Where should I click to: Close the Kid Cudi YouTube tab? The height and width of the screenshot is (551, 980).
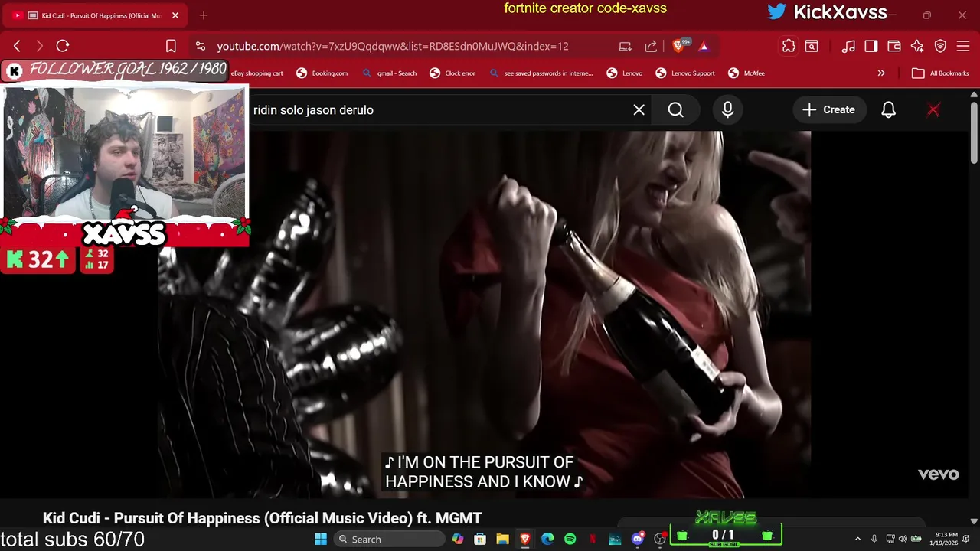click(x=175, y=15)
